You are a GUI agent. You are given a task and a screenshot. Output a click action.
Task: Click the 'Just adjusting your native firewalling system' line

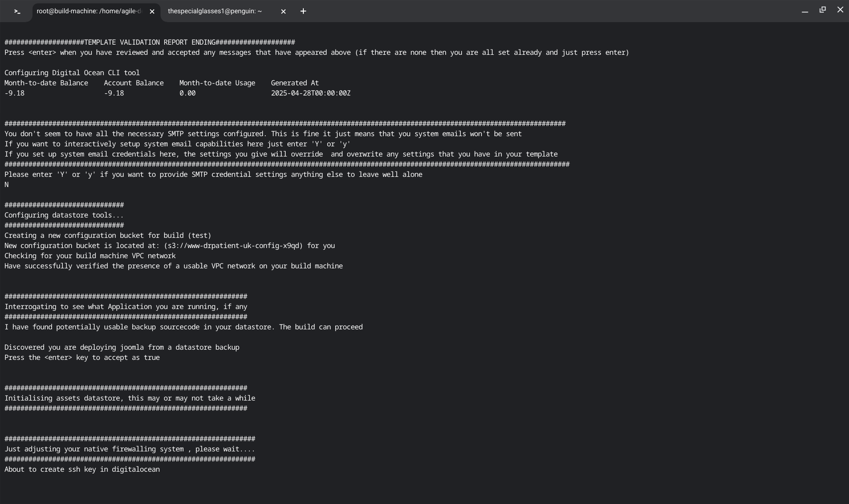130,449
